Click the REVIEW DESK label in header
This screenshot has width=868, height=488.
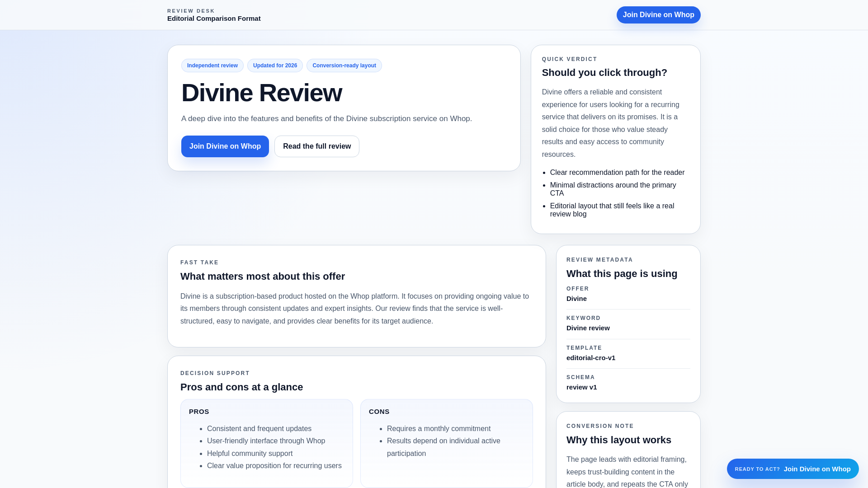point(191,11)
